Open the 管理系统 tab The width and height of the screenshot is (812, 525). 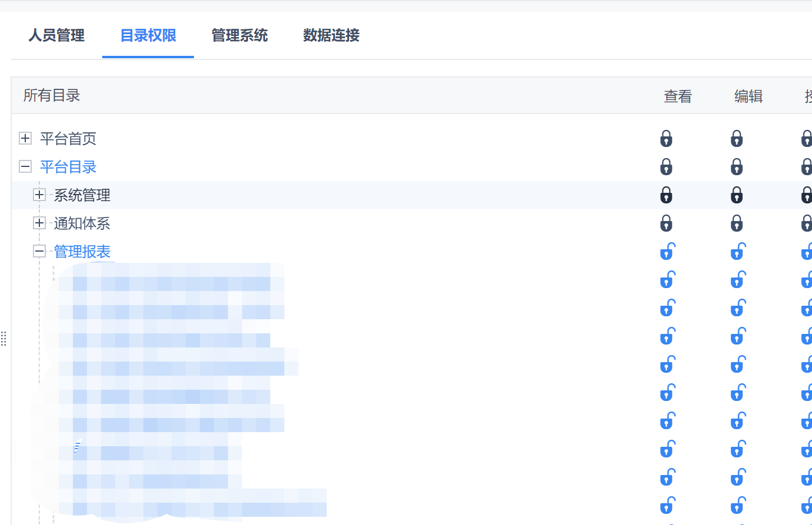tap(240, 35)
